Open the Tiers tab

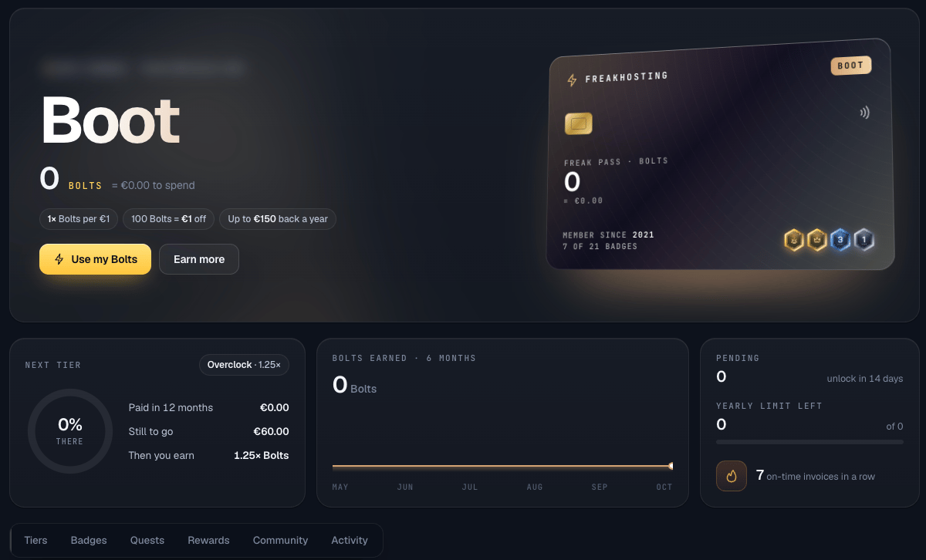point(35,540)
